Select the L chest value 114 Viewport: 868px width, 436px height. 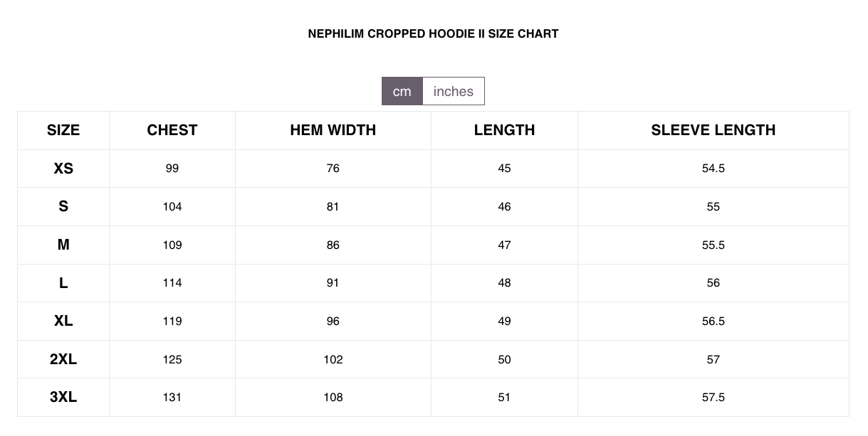pyautogui.click(x=172, y=283)
